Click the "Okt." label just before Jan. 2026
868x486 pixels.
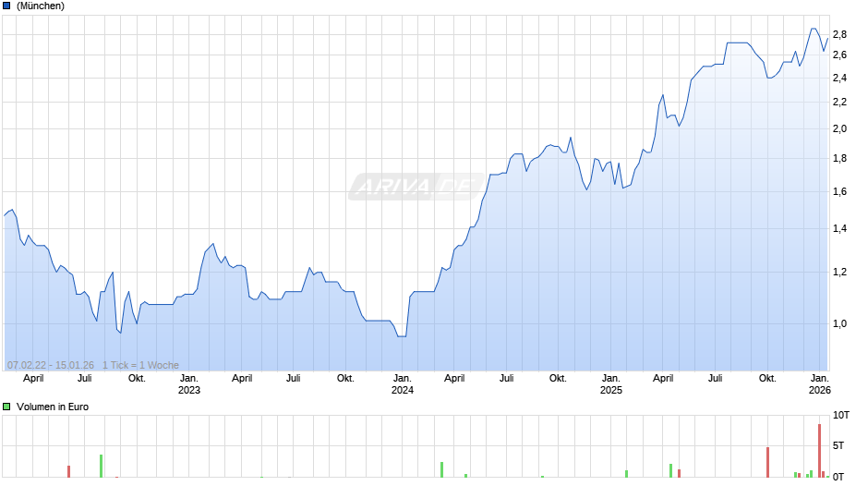[x=767, y=379]
